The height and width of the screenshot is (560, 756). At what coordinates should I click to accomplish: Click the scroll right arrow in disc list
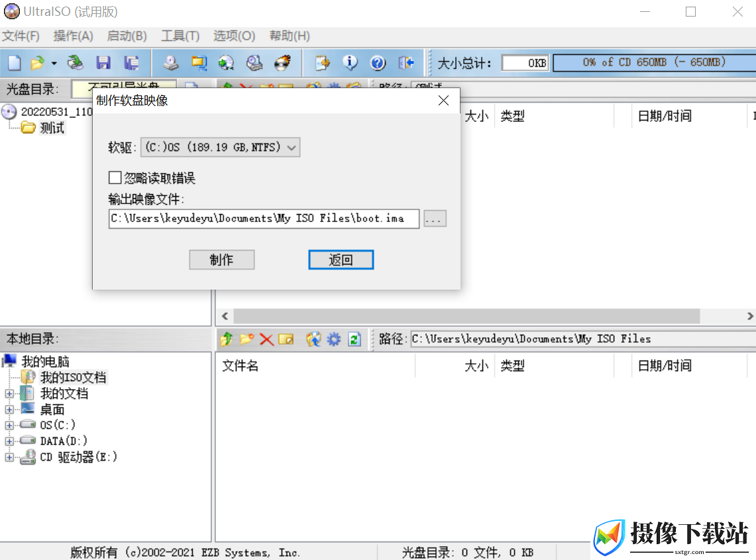(750, 316)
